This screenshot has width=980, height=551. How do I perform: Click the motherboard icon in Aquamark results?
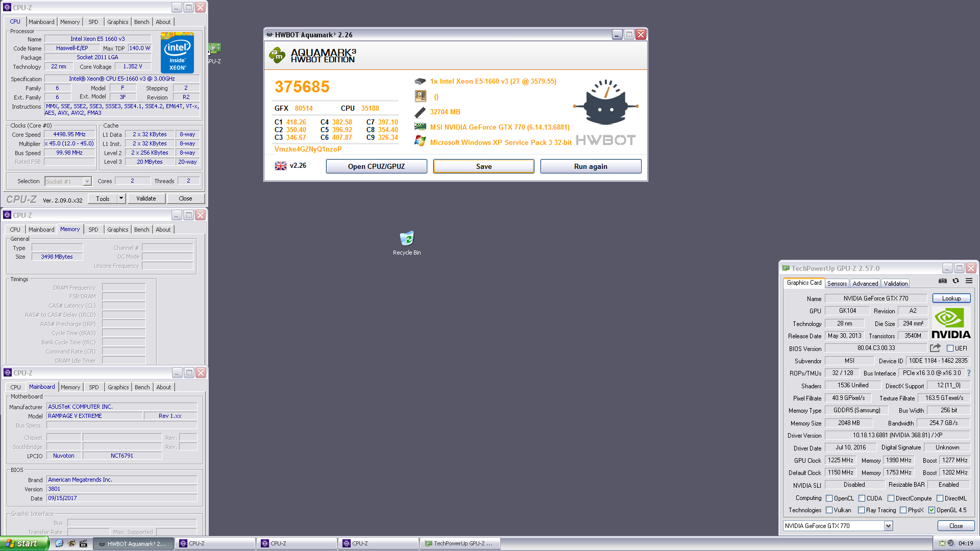click(420, 96)
